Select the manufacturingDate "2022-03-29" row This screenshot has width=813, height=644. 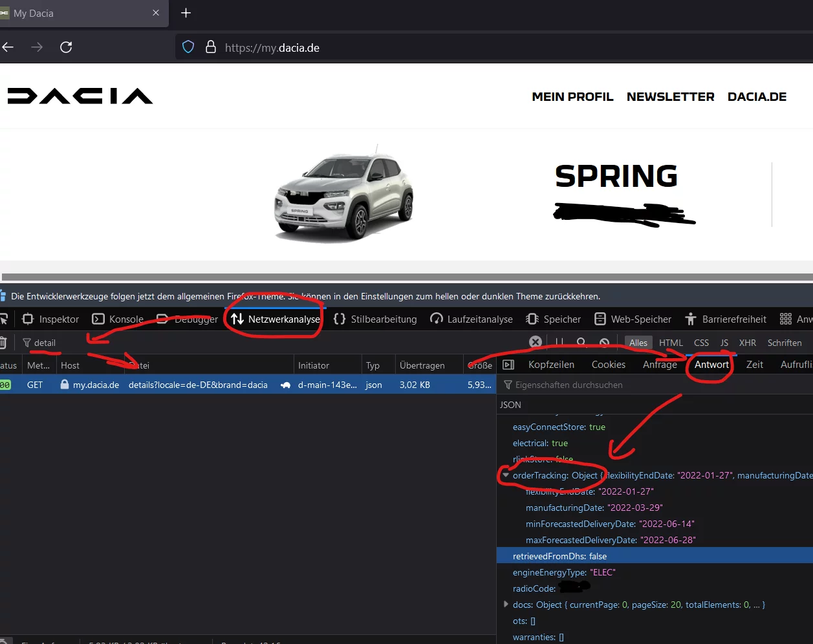655,508
